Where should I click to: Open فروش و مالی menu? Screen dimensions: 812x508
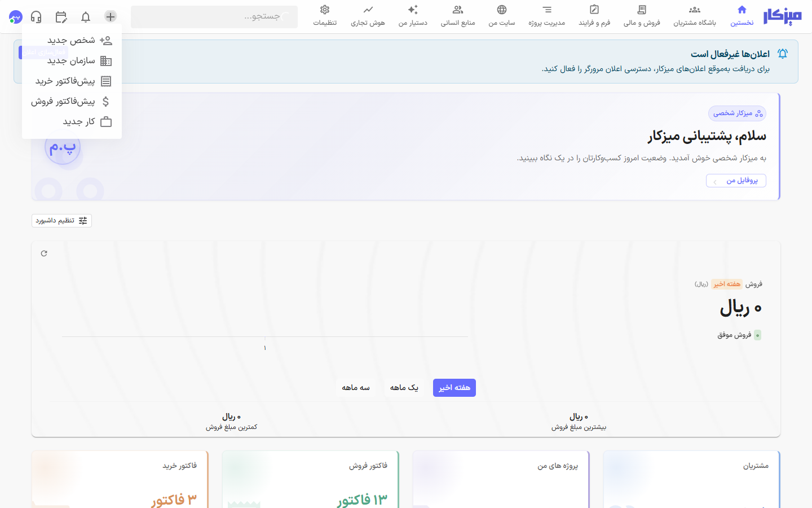(x=642, y=16)
